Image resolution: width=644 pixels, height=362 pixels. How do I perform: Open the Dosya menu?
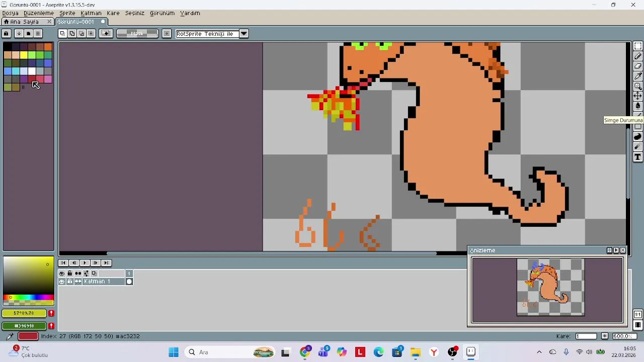pyautogui.click(x=10, y=13)
